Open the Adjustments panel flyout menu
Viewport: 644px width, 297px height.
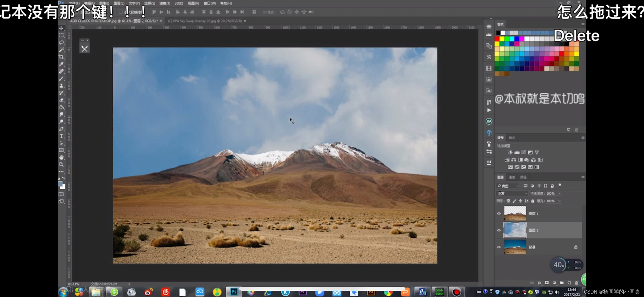point(583,138)
